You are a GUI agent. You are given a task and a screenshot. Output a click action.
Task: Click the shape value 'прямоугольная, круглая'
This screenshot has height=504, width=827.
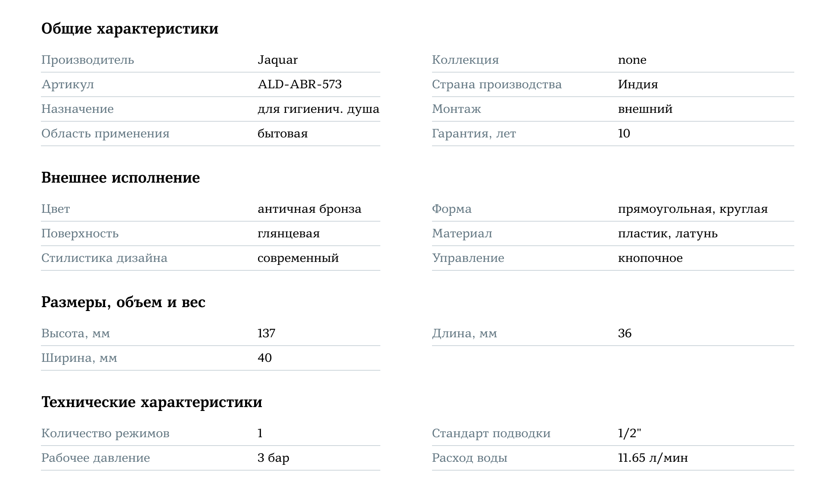(693, 209)
